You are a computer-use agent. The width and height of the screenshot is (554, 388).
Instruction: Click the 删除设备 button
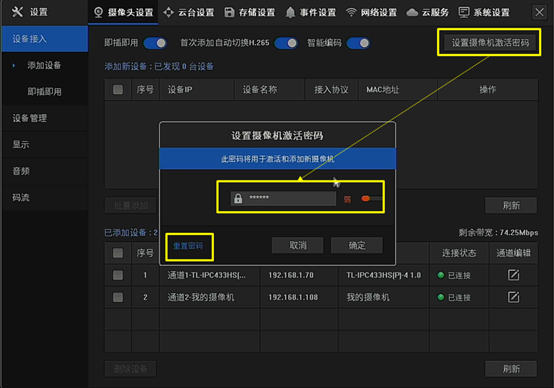pyautogui.click(x=131, y=369)
